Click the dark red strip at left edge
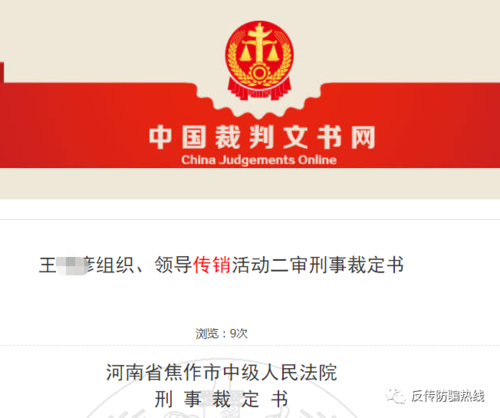Screen dimensions: 500x418 2,72
